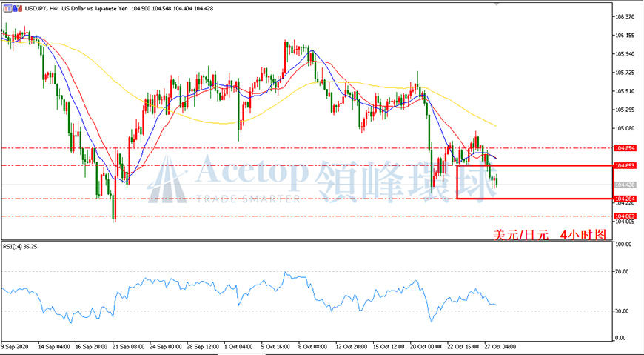This screenshot has height=355, width=644.
Task: Click the 27 Oct 04:00 time label
Action: click(x=500, y=346)
